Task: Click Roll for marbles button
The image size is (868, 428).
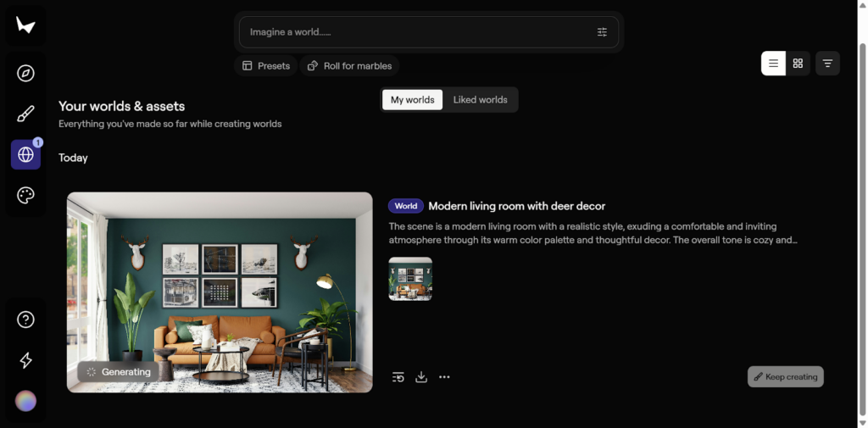Action: (x=349, y=66)
